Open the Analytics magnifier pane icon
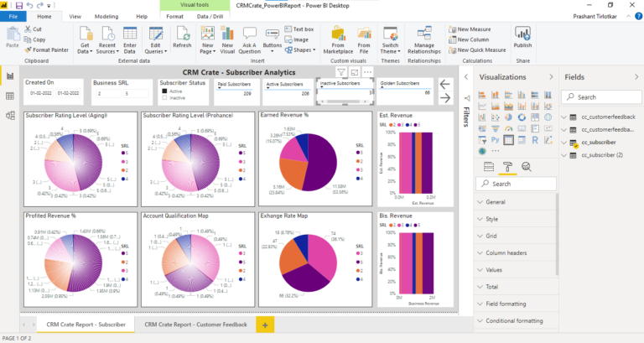The image size is (644, 343). pos(526,167)
